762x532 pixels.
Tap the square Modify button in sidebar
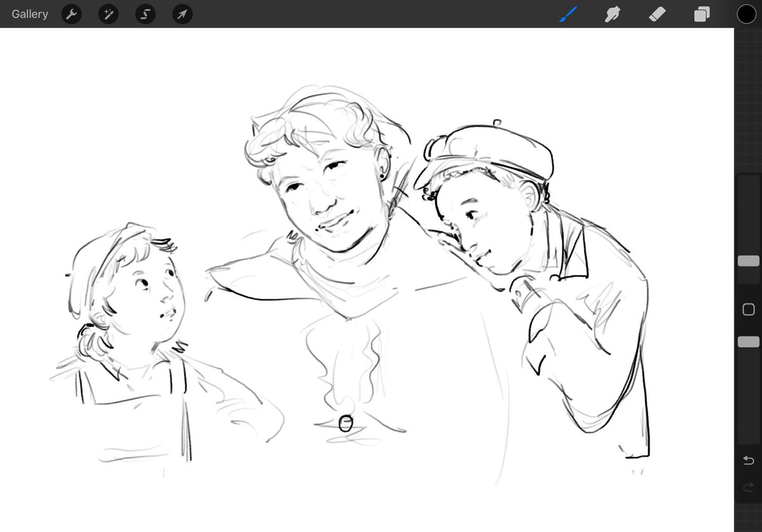tap(748, 309)
